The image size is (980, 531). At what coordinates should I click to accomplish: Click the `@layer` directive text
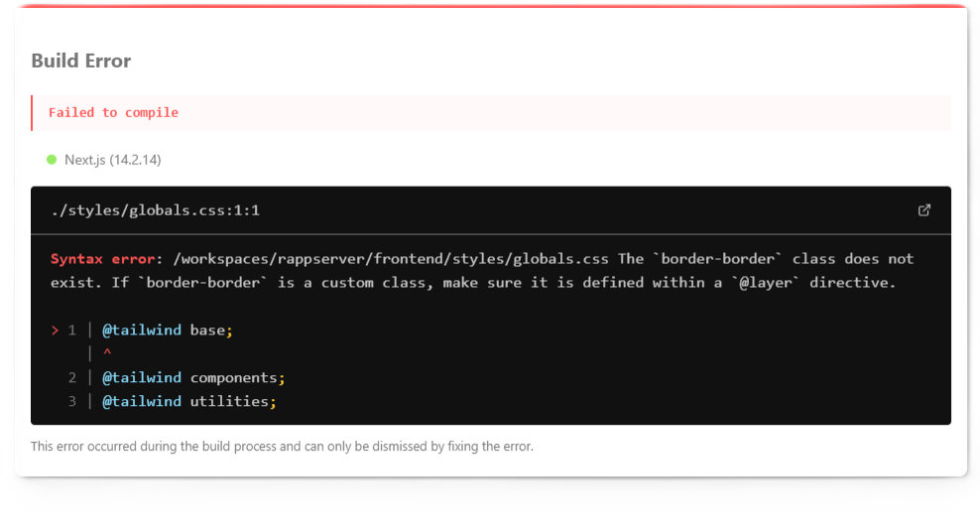click(x=766, y=283)
